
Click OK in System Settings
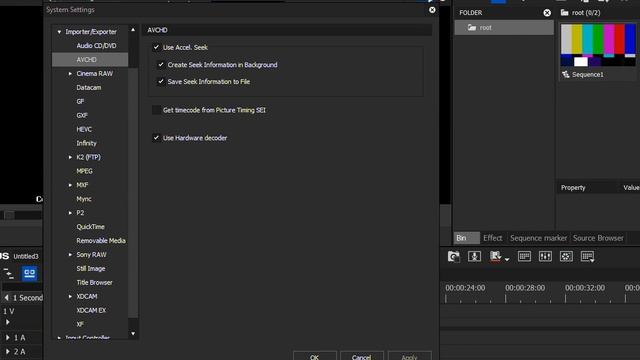(315, 356)
